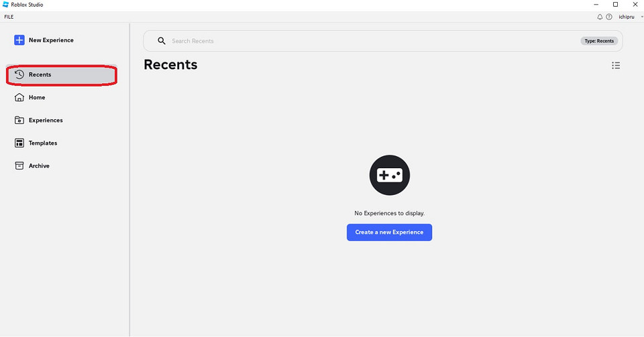Click the notifications bell icon
Viewport: 644px width, 337px height.
point(600,17)
